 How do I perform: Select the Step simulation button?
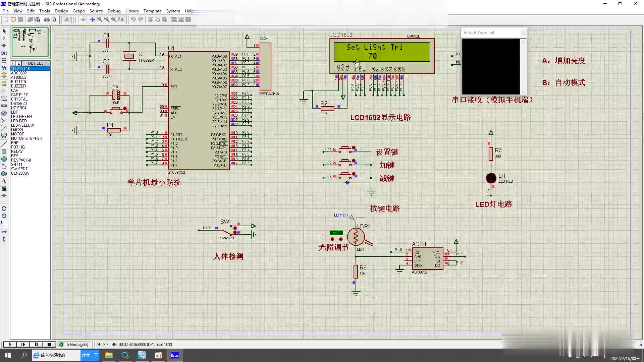(x=22, y=344)
